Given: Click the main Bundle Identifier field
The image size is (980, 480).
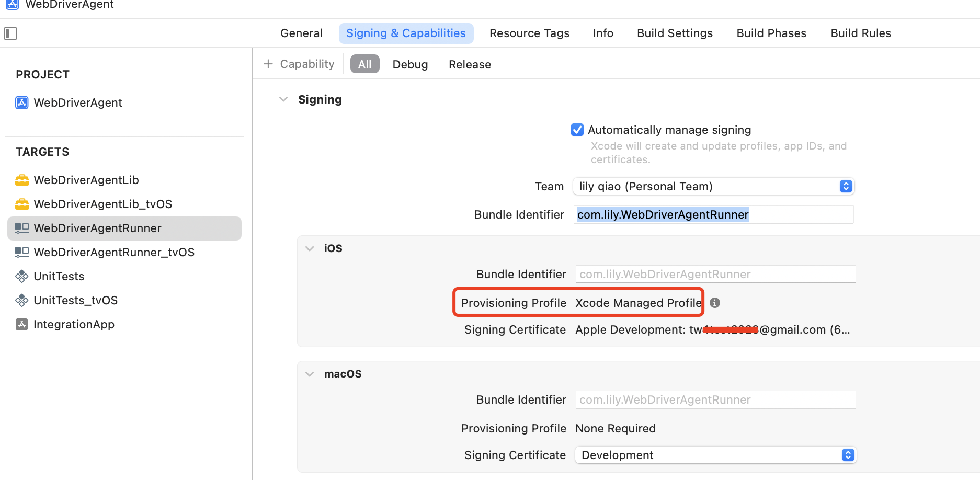Looking at the screenshot, I should (x=714, y=214).
